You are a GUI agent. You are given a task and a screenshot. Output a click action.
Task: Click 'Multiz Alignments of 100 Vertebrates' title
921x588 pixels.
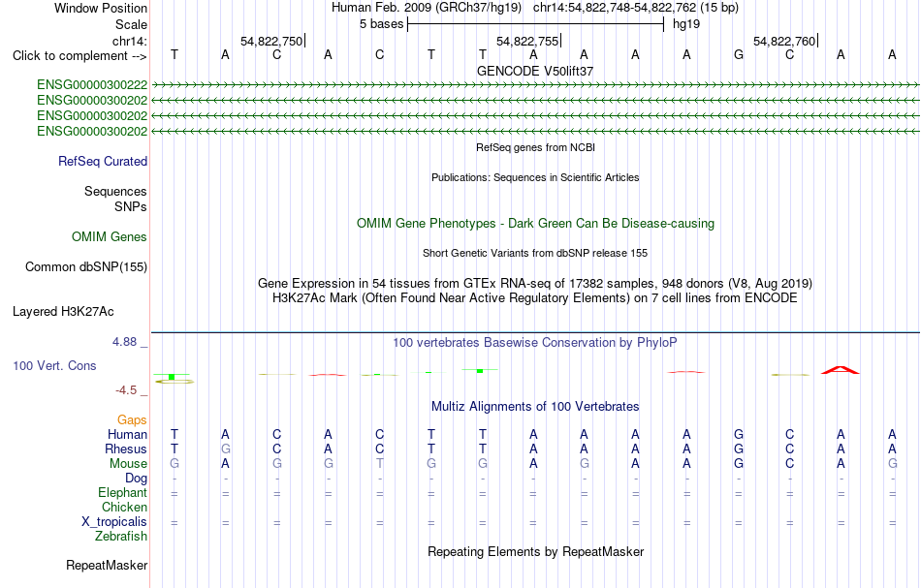pyautogui.click(x=535, y=407)
